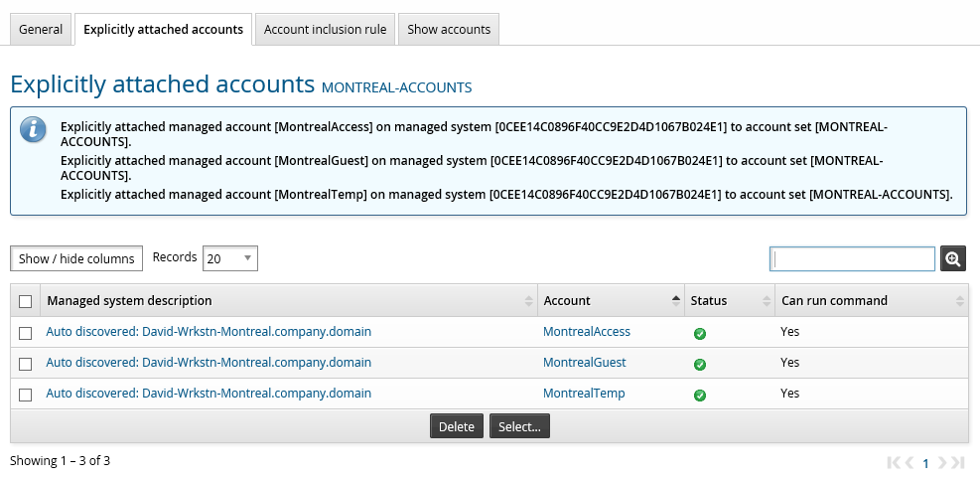Check the MontrealAccess row checkbox
The image size is (980, 480).
[26, 332]
